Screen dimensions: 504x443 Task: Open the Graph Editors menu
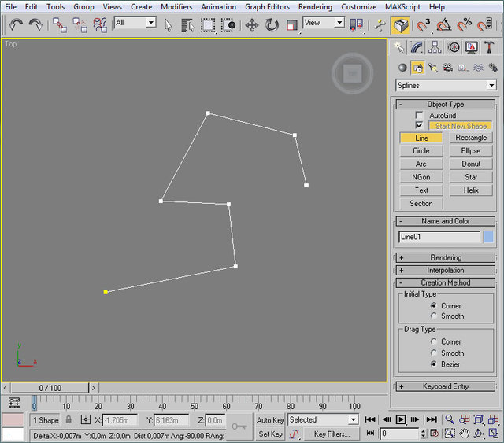pyautogui.click(x=266, y=6)
